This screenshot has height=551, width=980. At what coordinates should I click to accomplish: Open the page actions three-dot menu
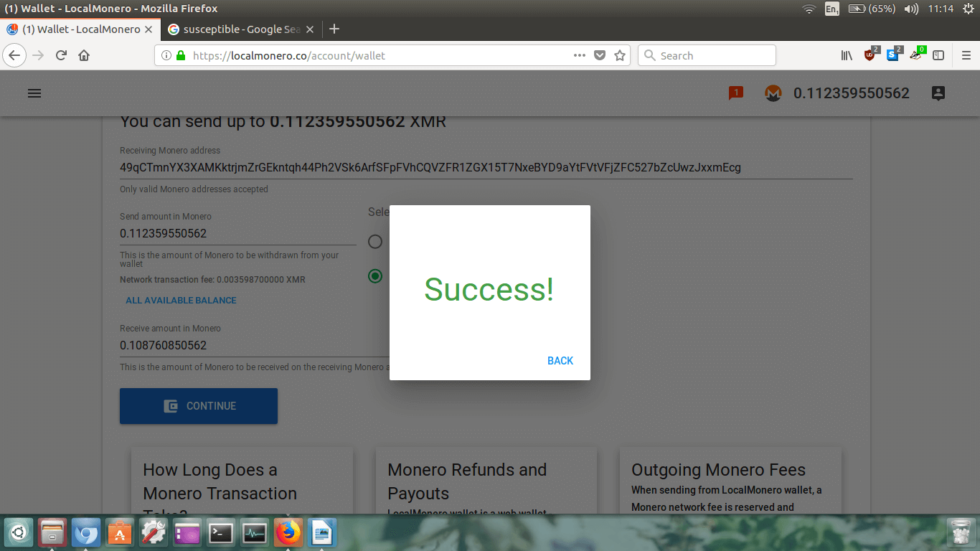click(580, 55)
